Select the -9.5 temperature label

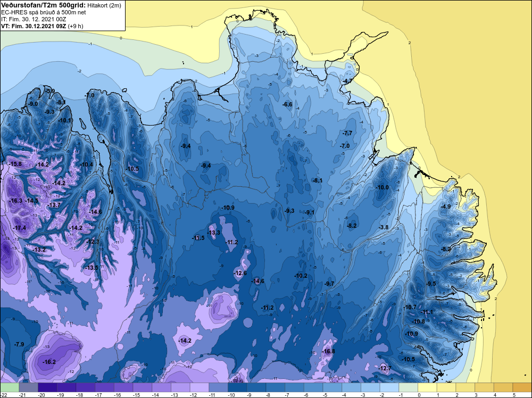click(x=431, y=284)
